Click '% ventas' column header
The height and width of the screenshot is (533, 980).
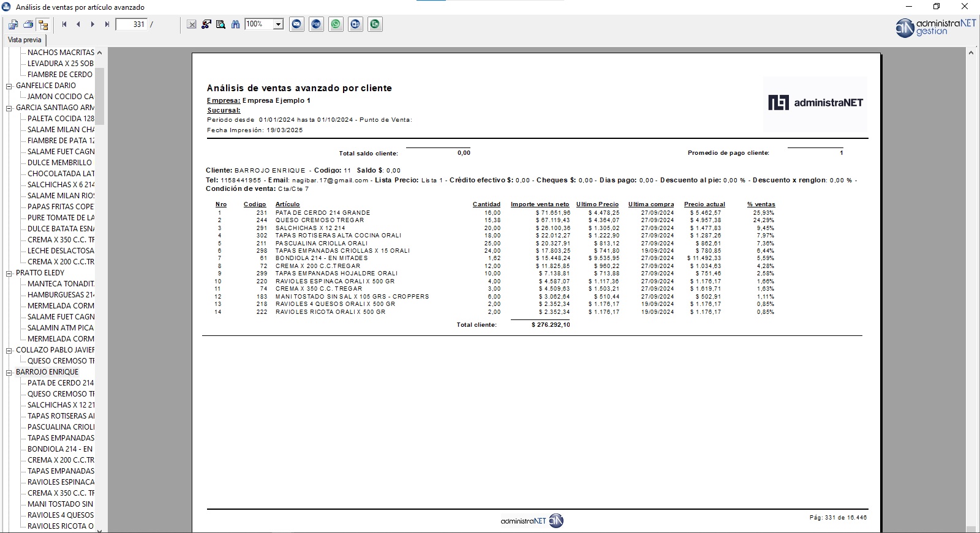pyautogui.click(x=761, y=204)
